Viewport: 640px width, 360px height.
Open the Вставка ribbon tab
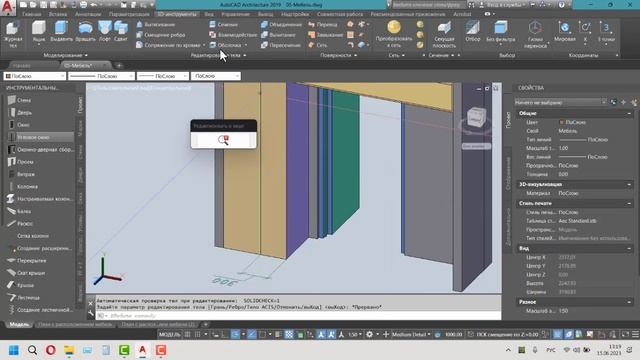pyautogui.click(x=58, y=14)
